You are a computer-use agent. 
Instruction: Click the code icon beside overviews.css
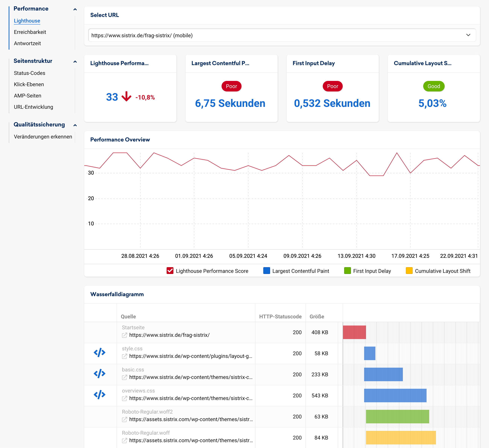click(99, 395)
